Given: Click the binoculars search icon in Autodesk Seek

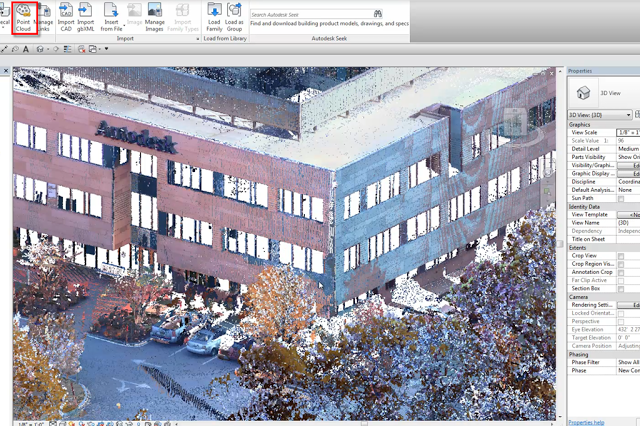Looking at the screenshot, I should (x=378, y=14).
